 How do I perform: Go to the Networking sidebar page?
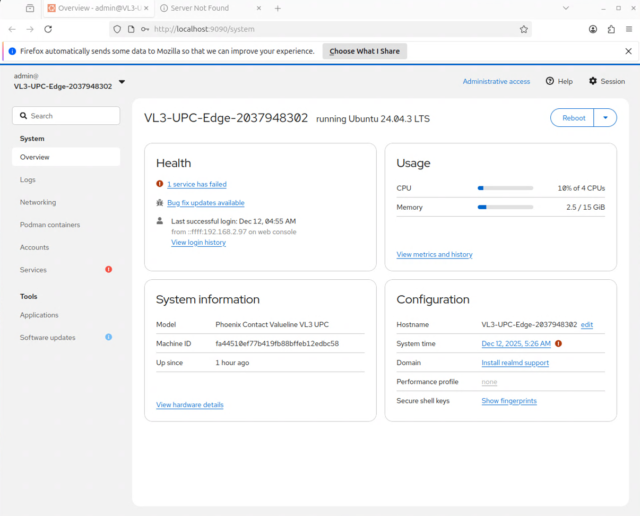pos(38,202)
